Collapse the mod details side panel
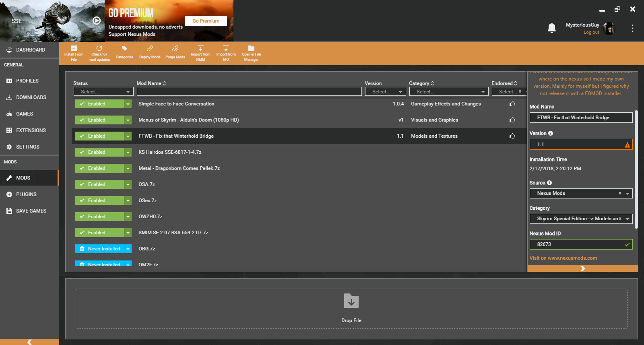Screen dimensions: 644x345 pyautogui.click(x=582, y=269)
